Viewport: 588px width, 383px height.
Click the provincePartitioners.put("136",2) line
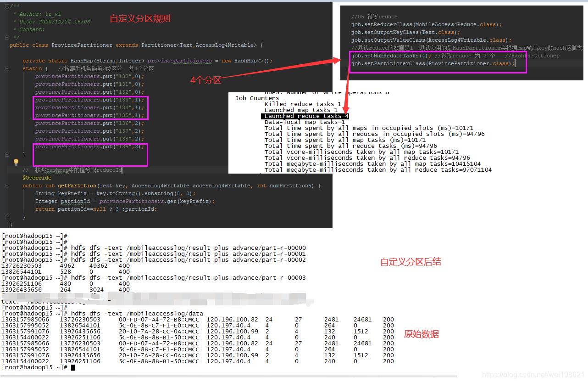[90, 123]
